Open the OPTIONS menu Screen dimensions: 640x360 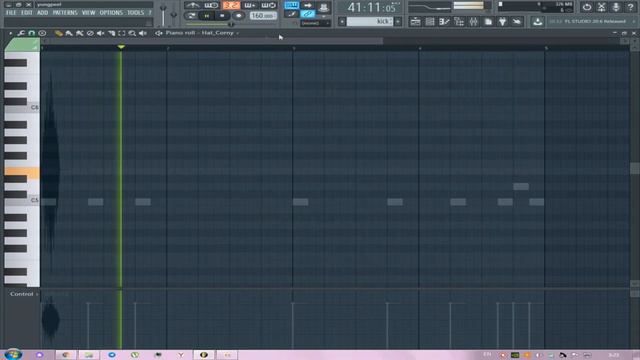[x=111, y=13]
